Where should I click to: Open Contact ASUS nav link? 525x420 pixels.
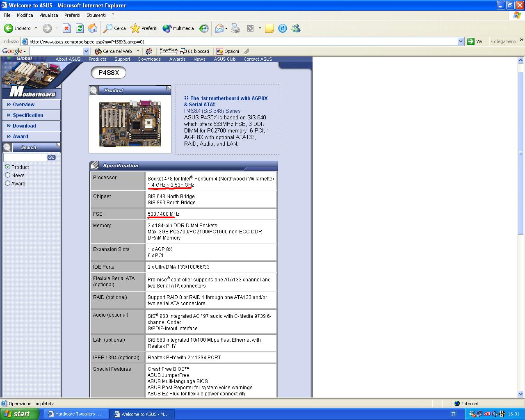(258, 59)
